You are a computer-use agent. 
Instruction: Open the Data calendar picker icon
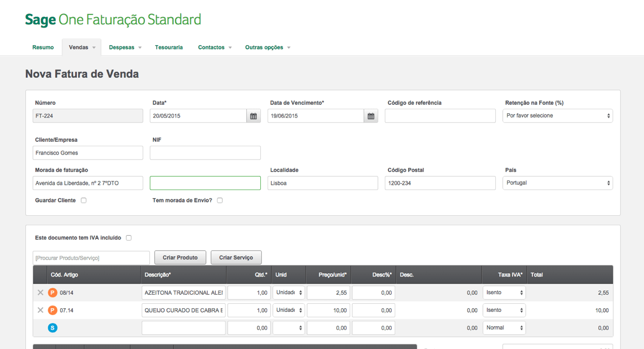pos(253,116)
